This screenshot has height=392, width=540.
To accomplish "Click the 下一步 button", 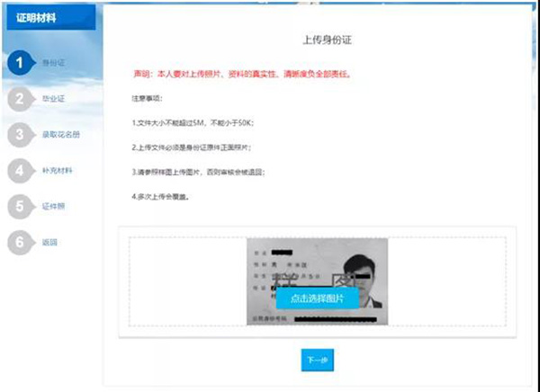I will tap(317, 360).
